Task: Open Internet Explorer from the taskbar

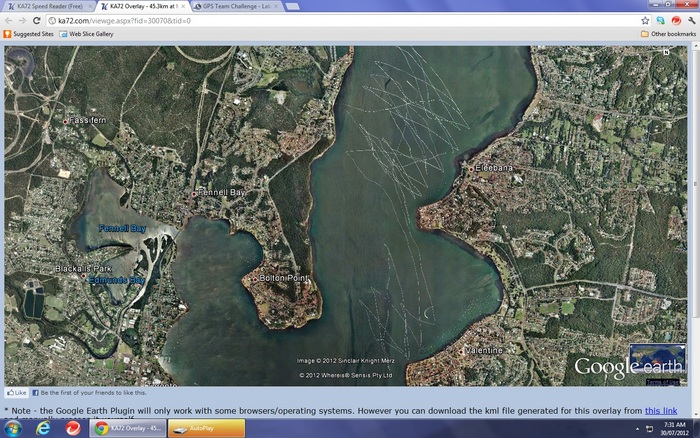Action: [42, 428]
